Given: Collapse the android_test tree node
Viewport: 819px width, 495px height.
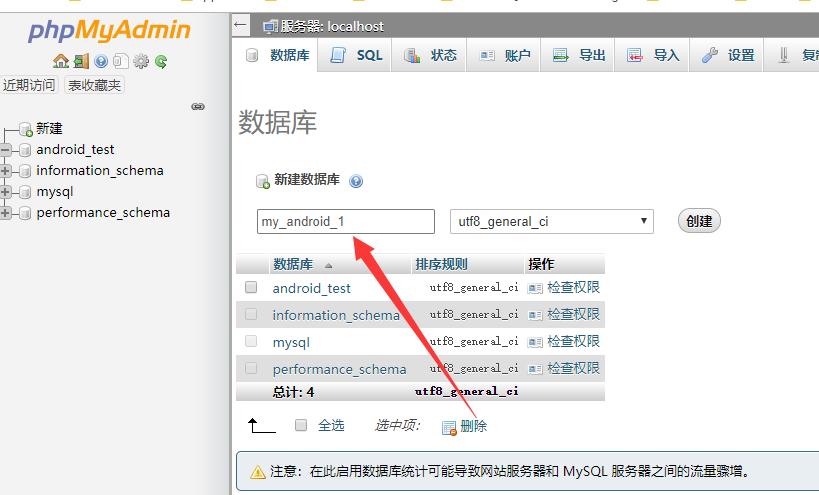Looking at the screenshot, I should tap(5, 150).
